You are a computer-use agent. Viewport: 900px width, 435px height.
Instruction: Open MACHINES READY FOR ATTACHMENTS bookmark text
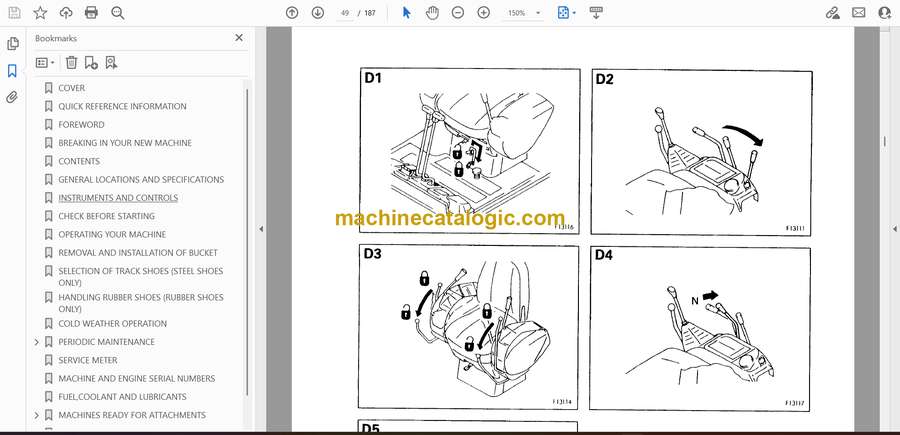click(132, 415)
